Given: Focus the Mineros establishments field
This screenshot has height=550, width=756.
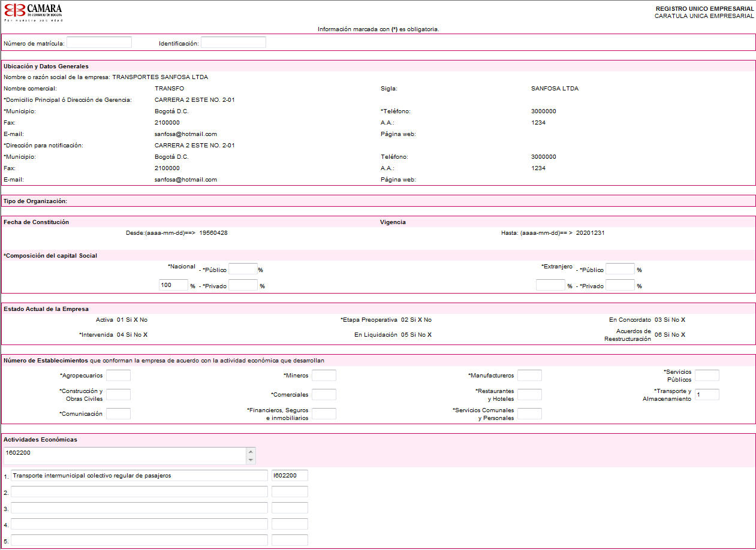Looking at the screenshot, I should coord(324,376).
